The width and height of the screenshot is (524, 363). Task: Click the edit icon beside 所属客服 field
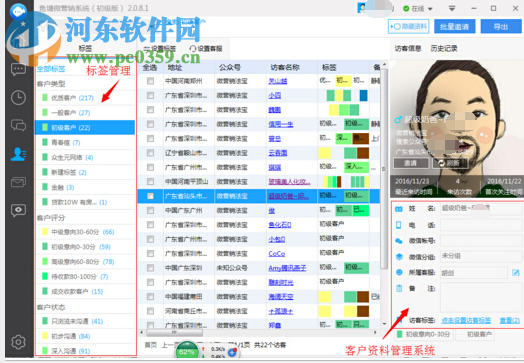click(516, 273)
